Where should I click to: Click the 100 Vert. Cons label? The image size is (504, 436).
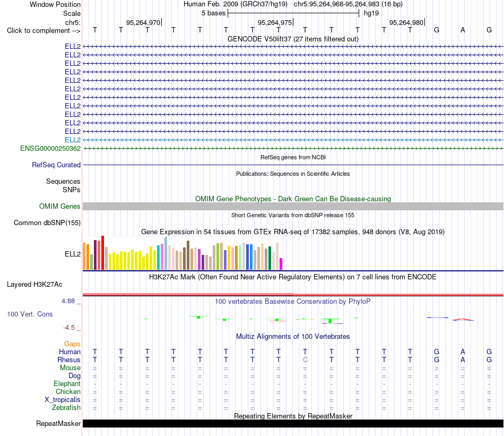[x=30, y=314]
